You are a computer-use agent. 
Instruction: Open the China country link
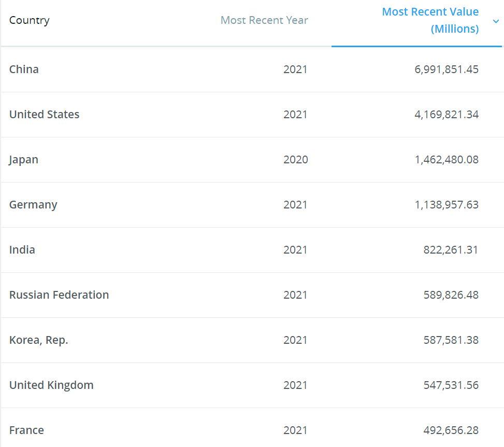click(x=24, y=69)
